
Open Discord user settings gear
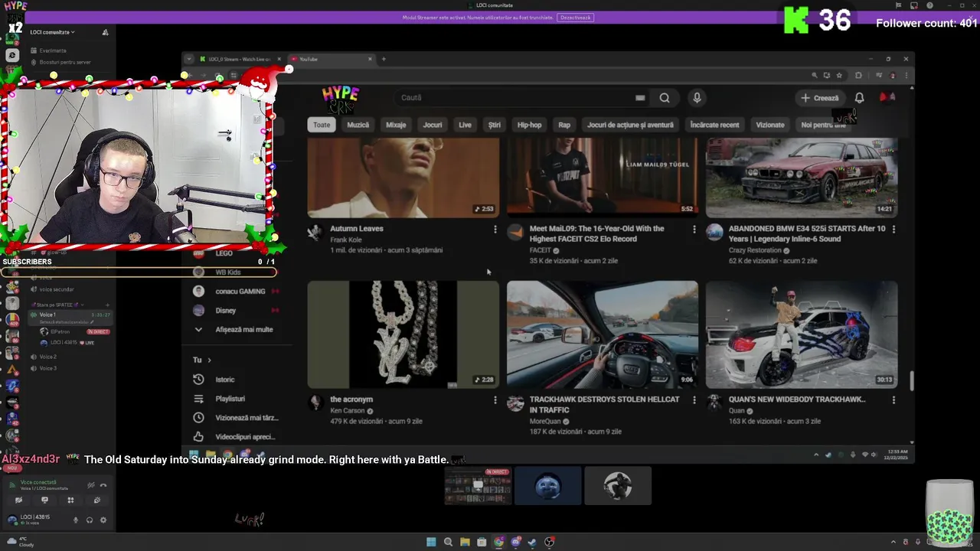tap(103, 520)
